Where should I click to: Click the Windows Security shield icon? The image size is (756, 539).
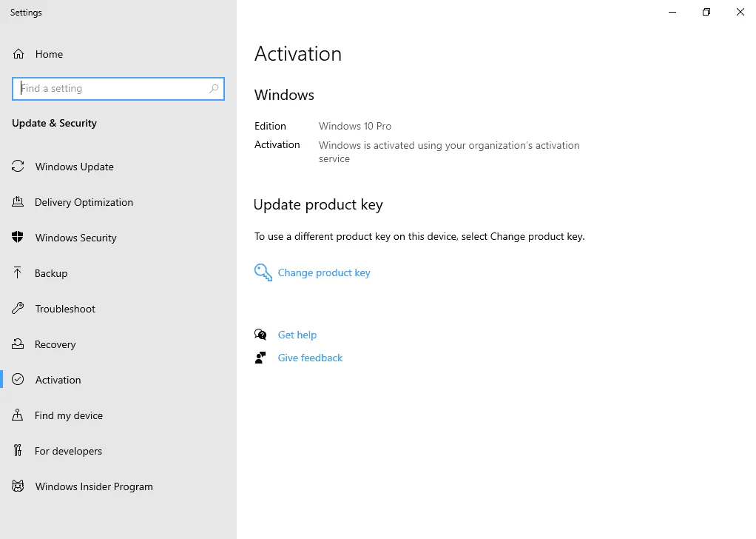click(18, 237)
